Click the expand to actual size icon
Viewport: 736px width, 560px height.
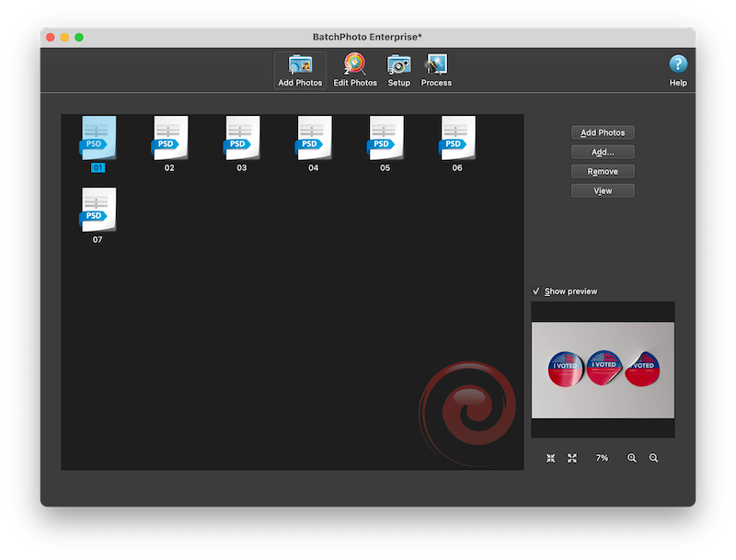[571, 458]
